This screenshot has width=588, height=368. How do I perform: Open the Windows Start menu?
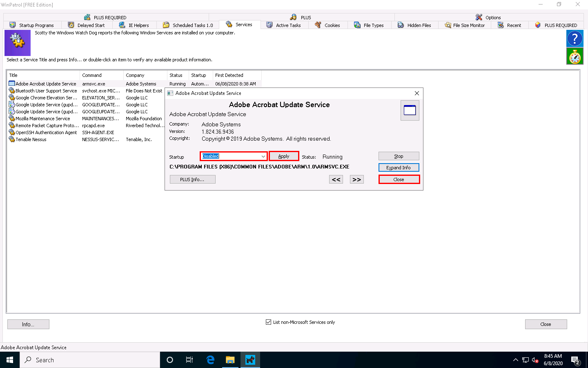click(10, 360)
